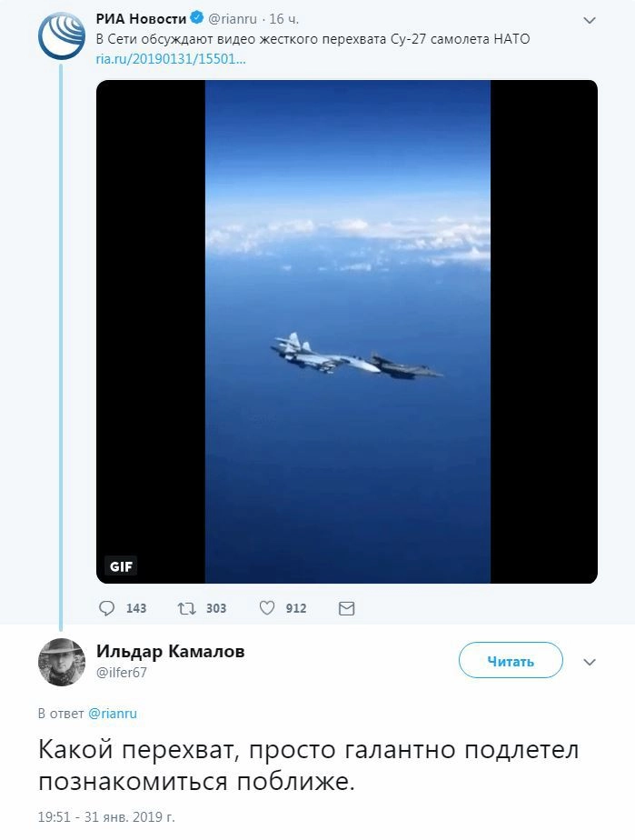Viewport: 635px width, 840px height.
Task: Open the @rianru handle in tweet header
Action: (x=233, y=18)
